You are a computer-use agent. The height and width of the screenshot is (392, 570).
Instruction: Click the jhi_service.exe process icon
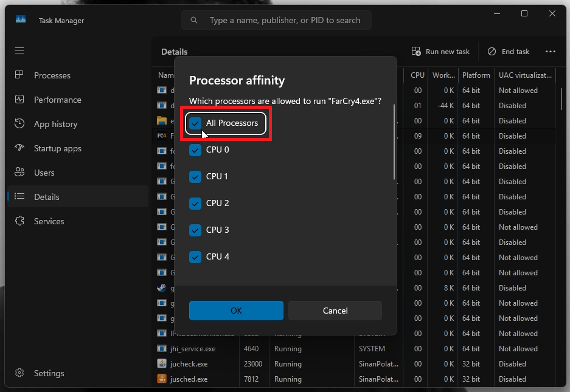point(161,348)
